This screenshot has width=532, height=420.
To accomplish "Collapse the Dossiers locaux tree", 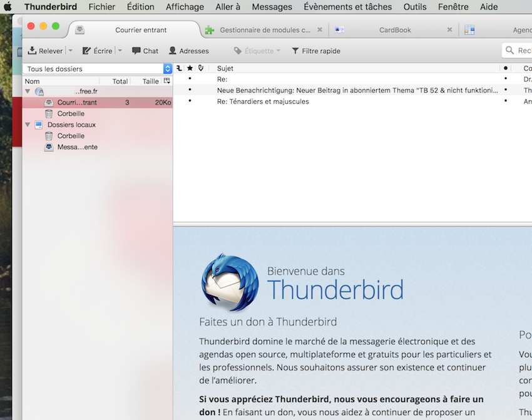I will pos(28,125).
